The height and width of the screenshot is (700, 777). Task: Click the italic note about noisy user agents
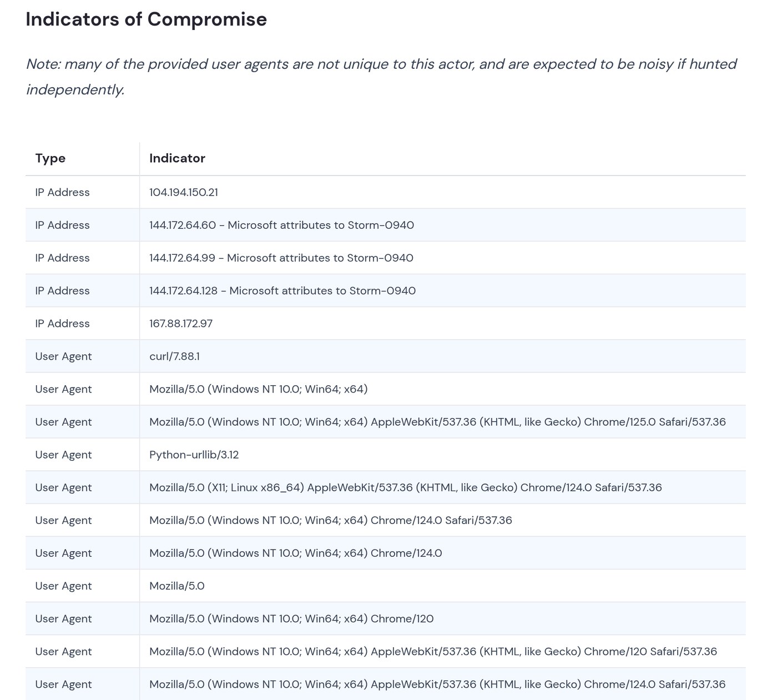tap(381, 77)
